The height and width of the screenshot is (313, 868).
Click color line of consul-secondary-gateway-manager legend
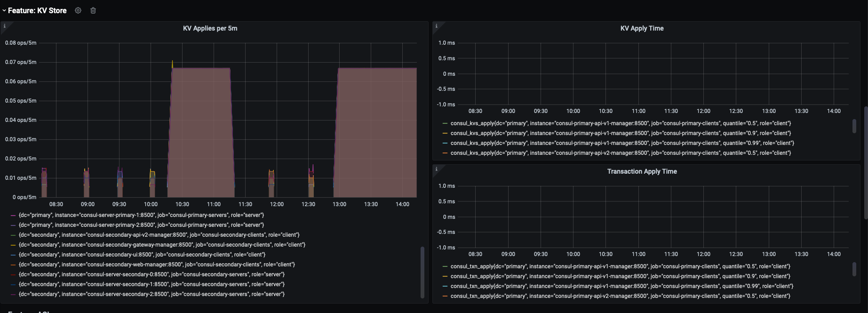coord(13,245)
